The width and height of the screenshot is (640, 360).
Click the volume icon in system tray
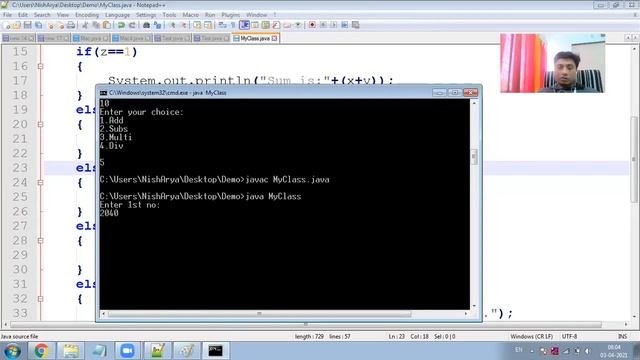587,351
